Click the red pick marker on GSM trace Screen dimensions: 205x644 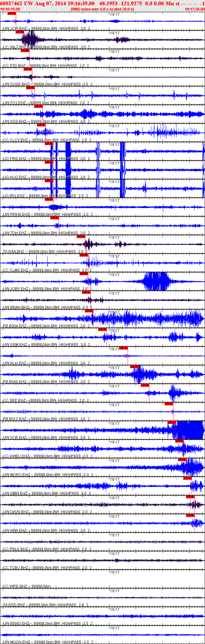102,329
